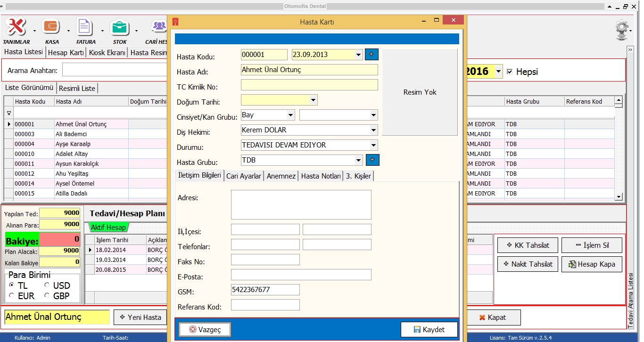Click the settings gear icon in main window

tap(622, 30)
